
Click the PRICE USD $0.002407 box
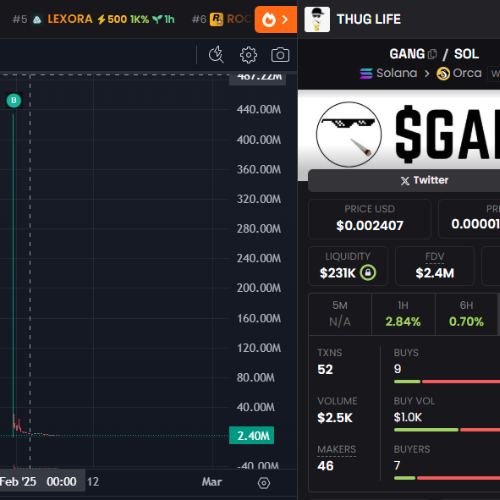click(x=370, y=219)
